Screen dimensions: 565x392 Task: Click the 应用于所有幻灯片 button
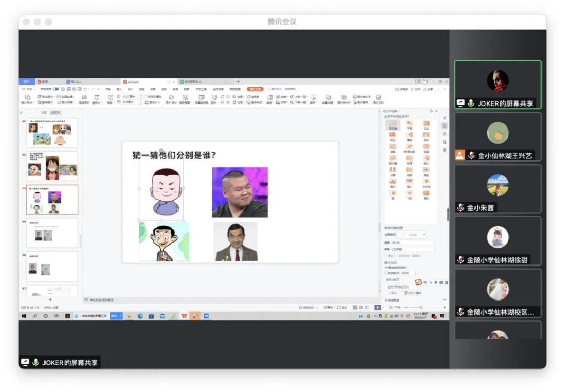click(399, 287)
